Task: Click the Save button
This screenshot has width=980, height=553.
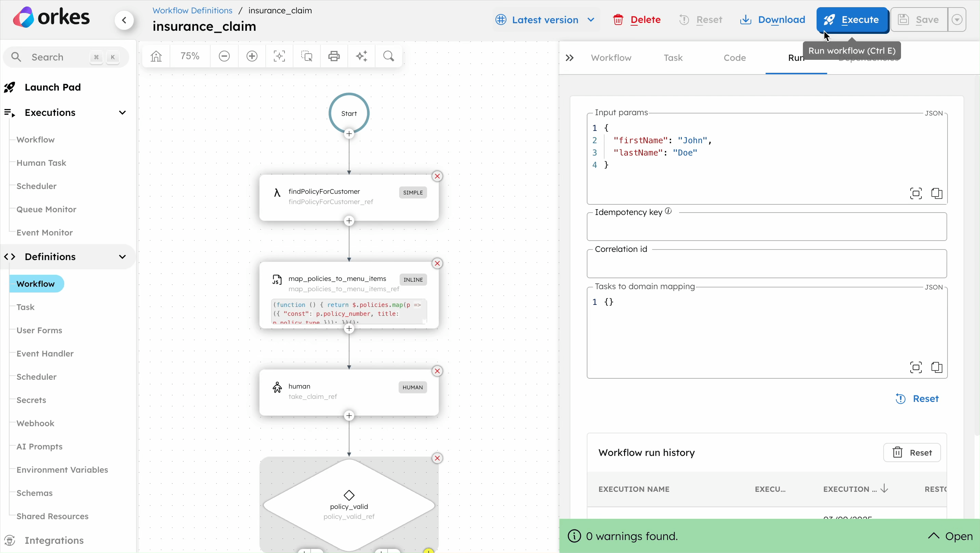Action: click(x=919, y=20)
